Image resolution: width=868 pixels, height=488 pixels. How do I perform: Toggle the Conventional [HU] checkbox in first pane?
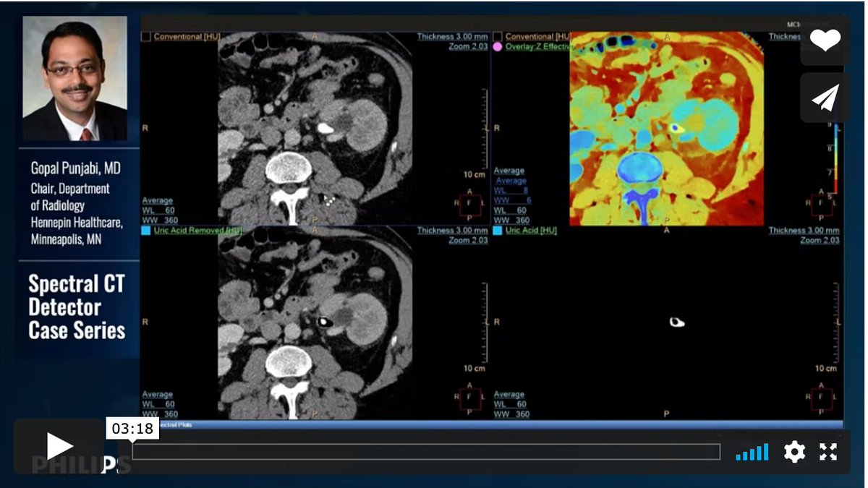145,36
